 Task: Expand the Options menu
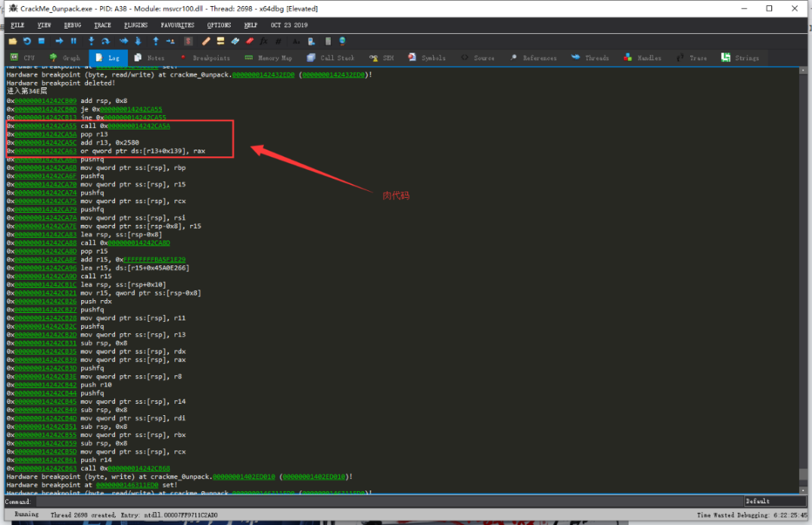[x=219, y=25]
